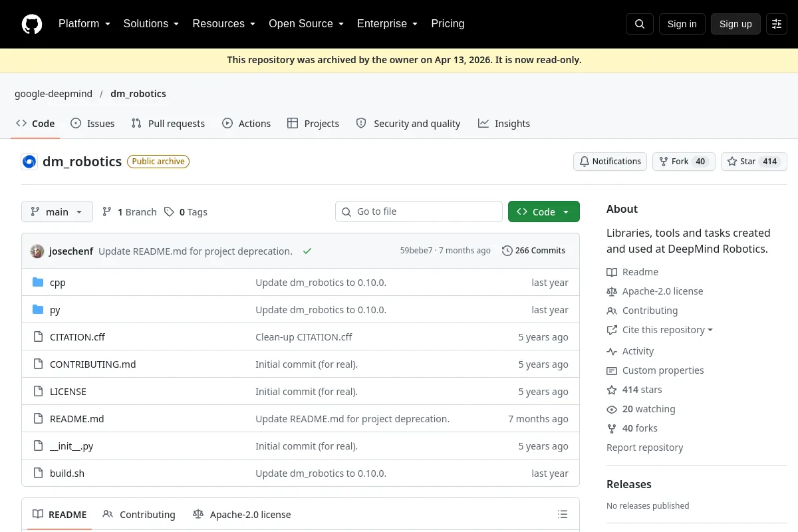Viewport: 798px width, 532px height.
Task: Switch to the Issues tab
Action: (x=92, y=124)
